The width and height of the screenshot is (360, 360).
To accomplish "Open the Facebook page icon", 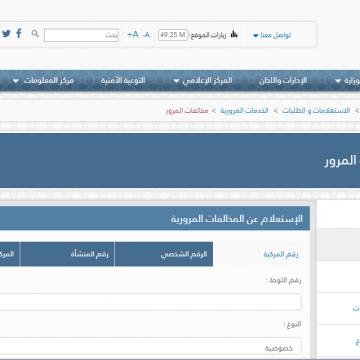I will (x=19, y=33).
